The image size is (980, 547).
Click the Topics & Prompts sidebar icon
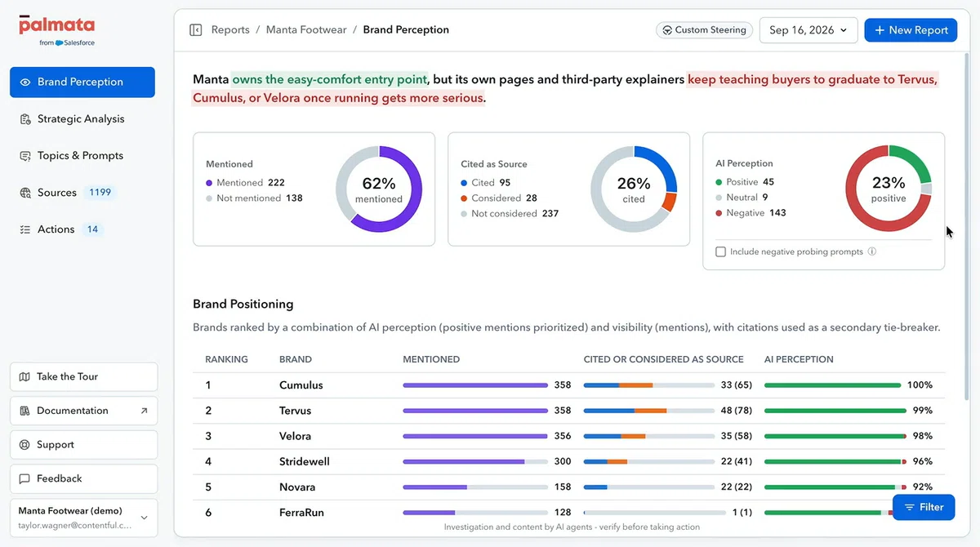tap(25, 156)
